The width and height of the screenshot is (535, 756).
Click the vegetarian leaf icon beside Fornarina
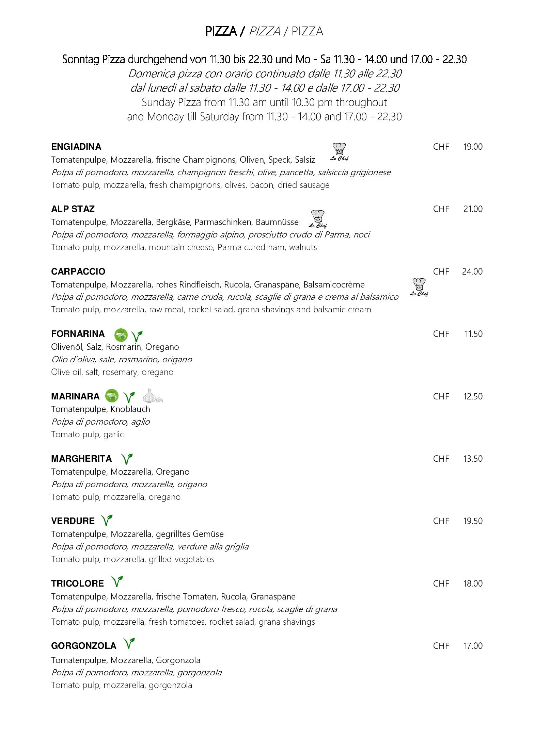pyautogui.click(x=137, y=336)
